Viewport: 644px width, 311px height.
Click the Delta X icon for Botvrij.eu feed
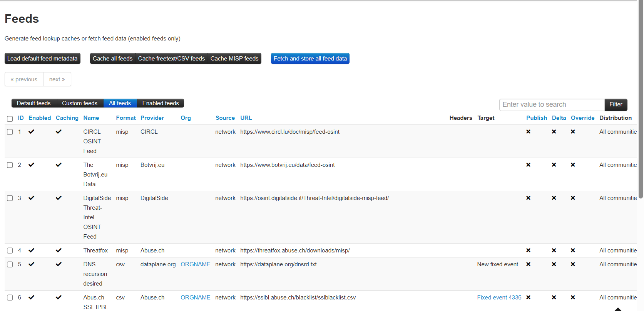click(x=554, y=165)
